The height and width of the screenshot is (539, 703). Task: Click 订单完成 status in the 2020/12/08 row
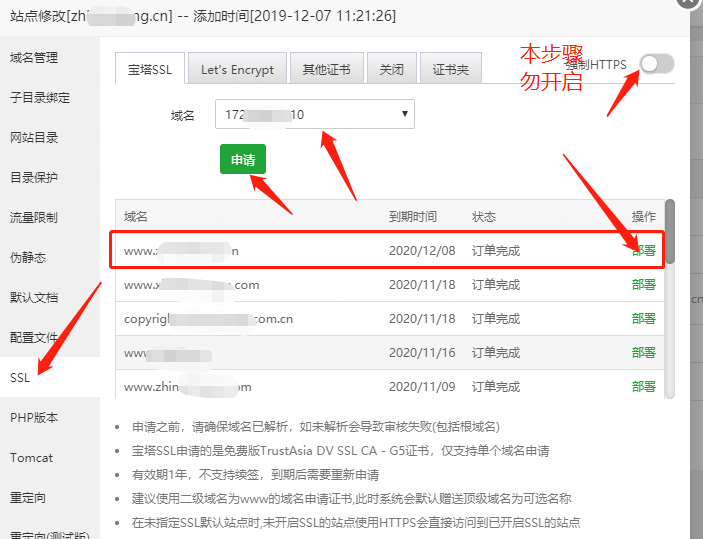coord(496,250)
